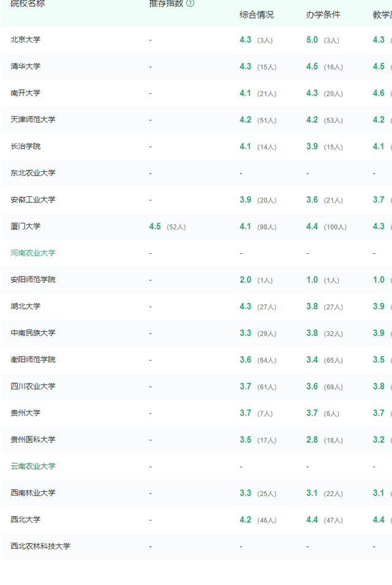Click 贵州大学 in the school list
392x585 pixels.
25,413
